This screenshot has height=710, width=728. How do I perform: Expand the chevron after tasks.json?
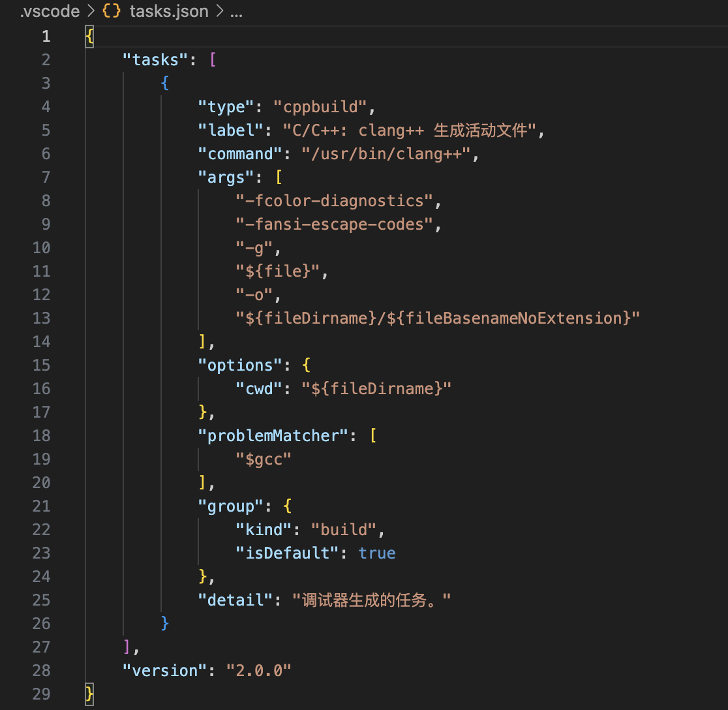coord(220,11)
